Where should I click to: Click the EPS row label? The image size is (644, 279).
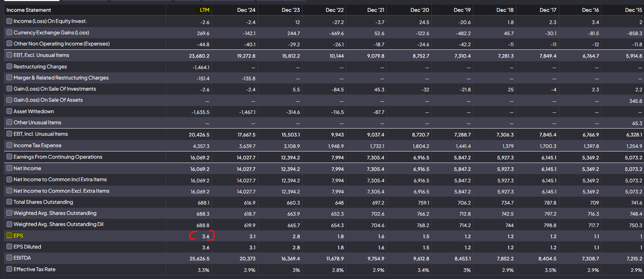[x=19, y=236]
